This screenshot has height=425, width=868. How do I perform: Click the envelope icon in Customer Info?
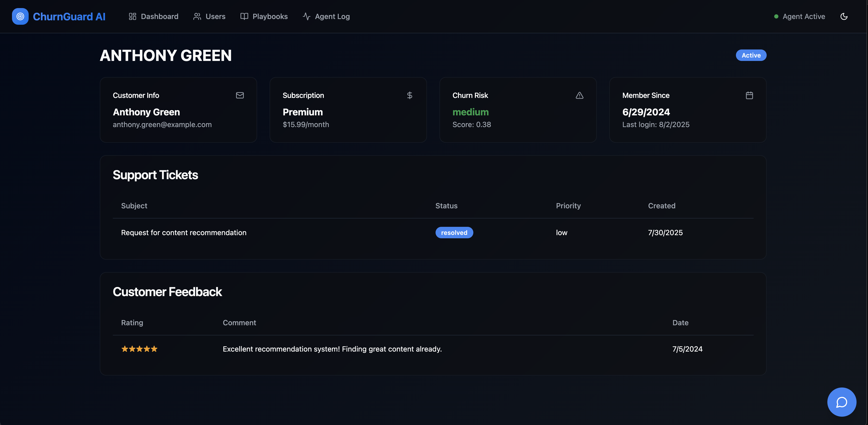coord(240,95)
